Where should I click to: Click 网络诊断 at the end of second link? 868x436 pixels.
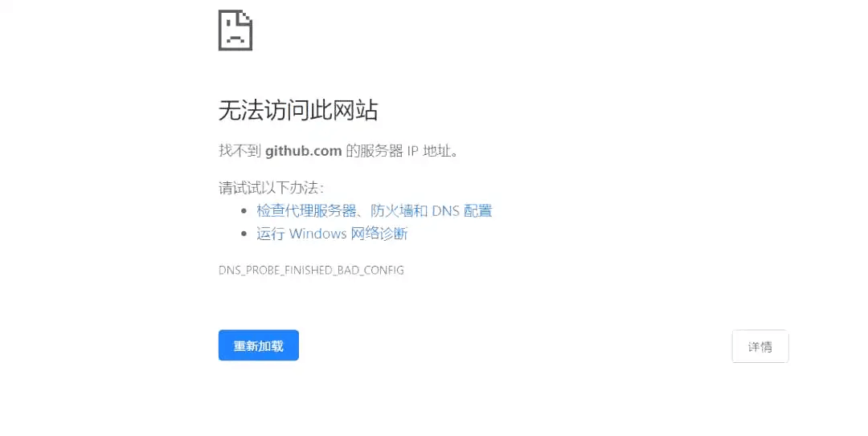[379, 234]
